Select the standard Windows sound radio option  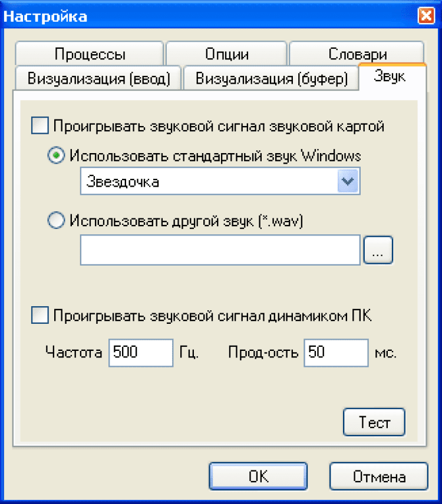pyautogui.click(x=57, y=156)
